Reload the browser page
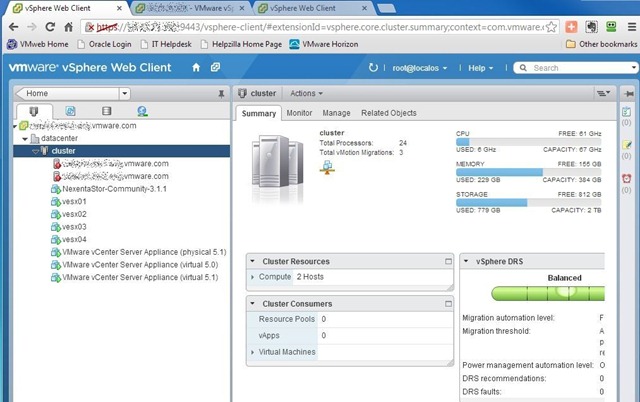 tap(50, 27)
